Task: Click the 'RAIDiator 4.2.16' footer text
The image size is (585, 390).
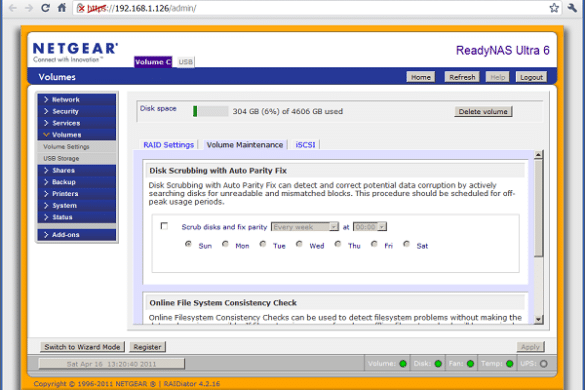Action: (191, 384)
